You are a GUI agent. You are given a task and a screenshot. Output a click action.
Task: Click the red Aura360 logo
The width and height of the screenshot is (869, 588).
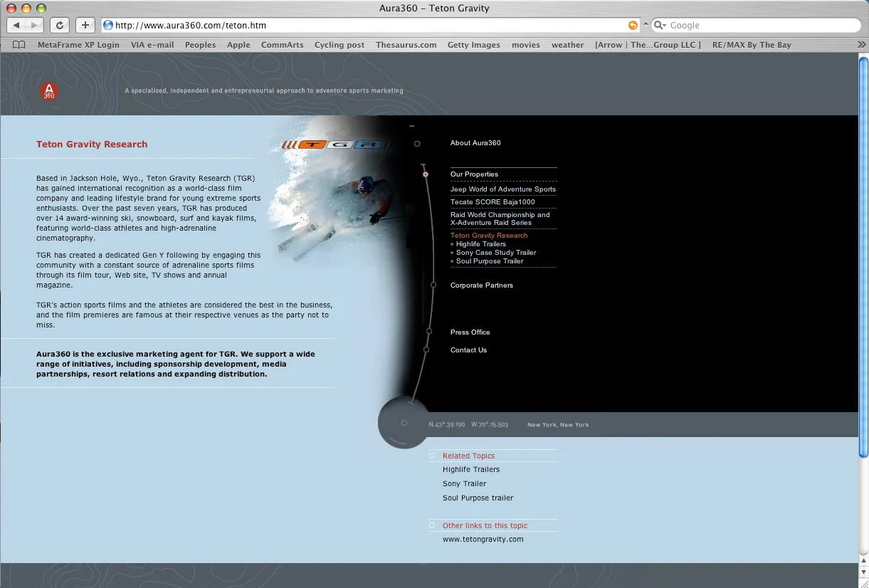49,91
